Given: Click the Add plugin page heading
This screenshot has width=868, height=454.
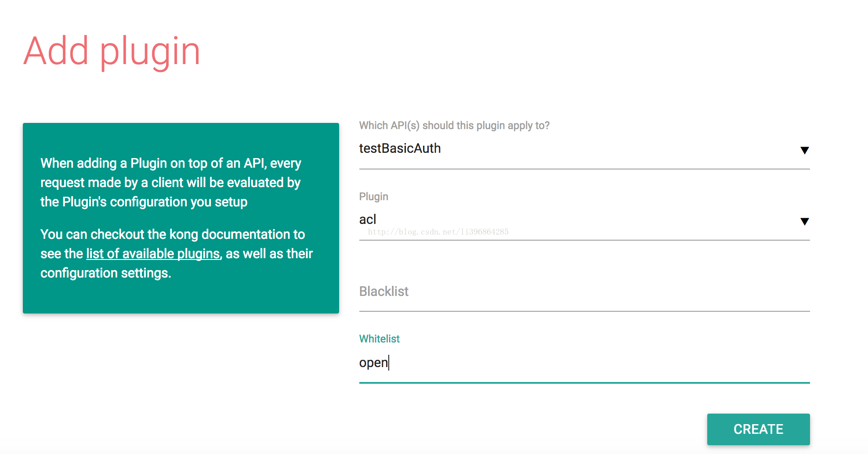Looking at the screenshot, I should coord(112,52).
